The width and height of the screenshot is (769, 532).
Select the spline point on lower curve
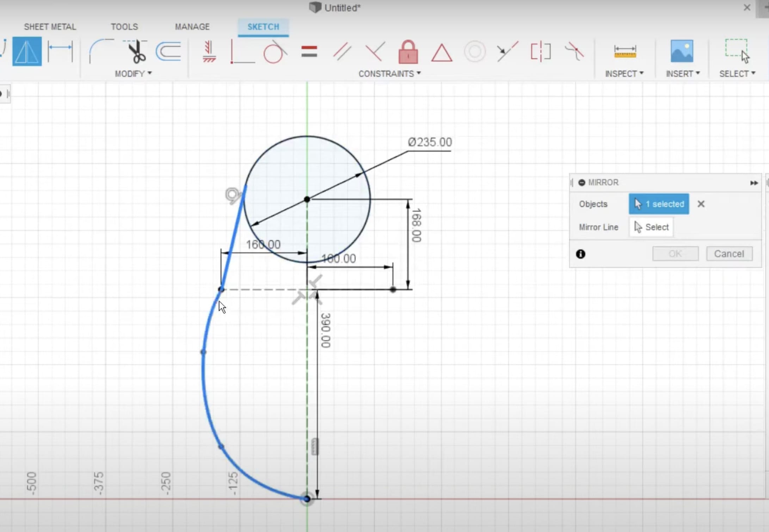tap(221, 447)
